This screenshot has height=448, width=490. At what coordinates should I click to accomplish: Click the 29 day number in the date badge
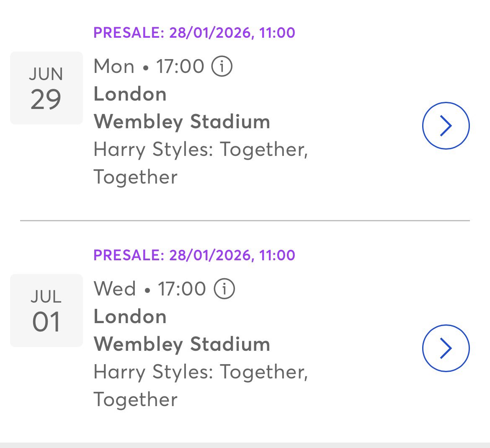(x=46, y=100)
